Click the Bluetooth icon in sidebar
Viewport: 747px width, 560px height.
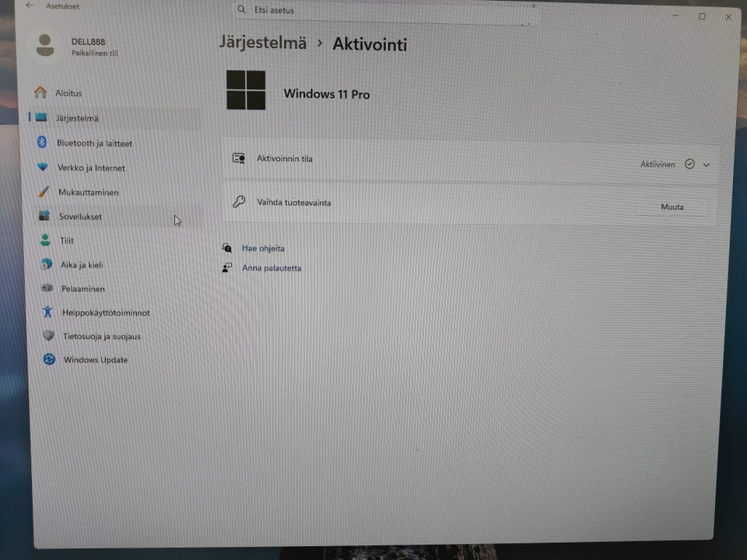pos(42,142)
